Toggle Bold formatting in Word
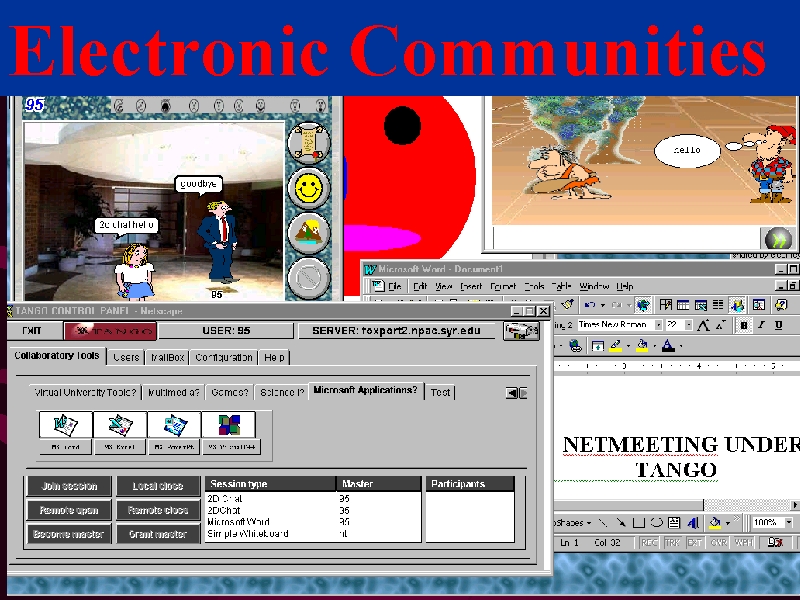The height and width of the screenshot is (600, 800). (744, 325)
